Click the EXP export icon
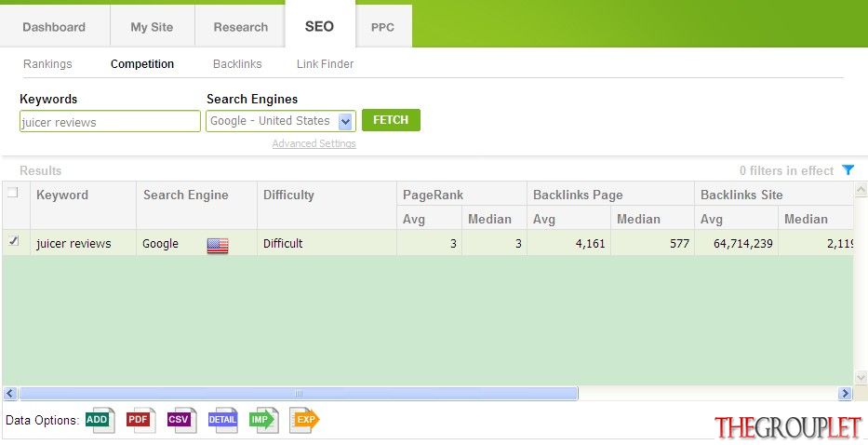 coord(304,420)
